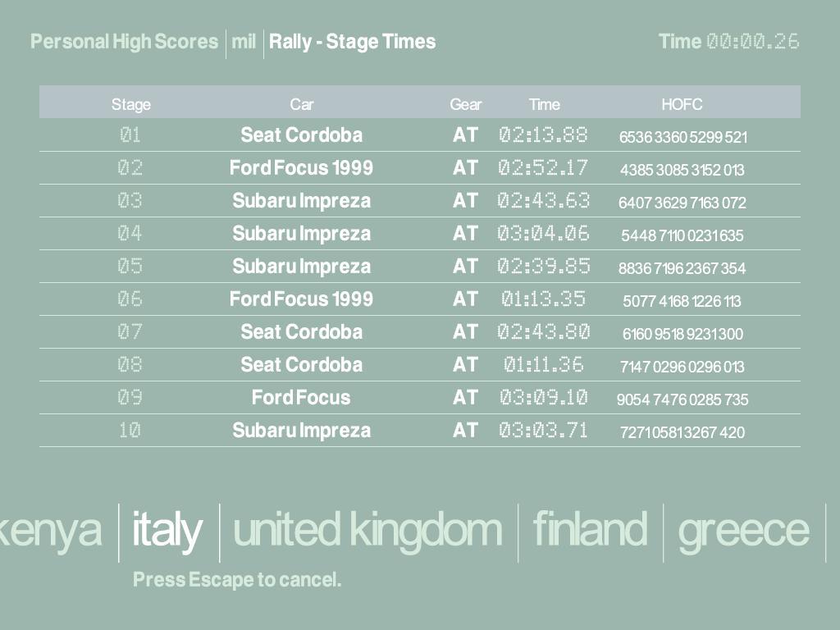Click the AT gear for stage 04
840x630 pixels.
(x=465, y=234)
